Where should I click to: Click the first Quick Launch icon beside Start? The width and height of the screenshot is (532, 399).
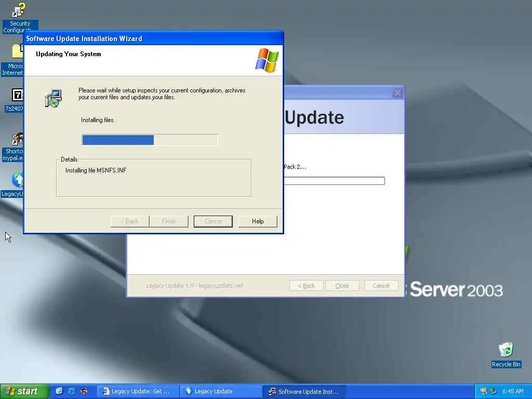pyautogui.click(x=59, y=391)
